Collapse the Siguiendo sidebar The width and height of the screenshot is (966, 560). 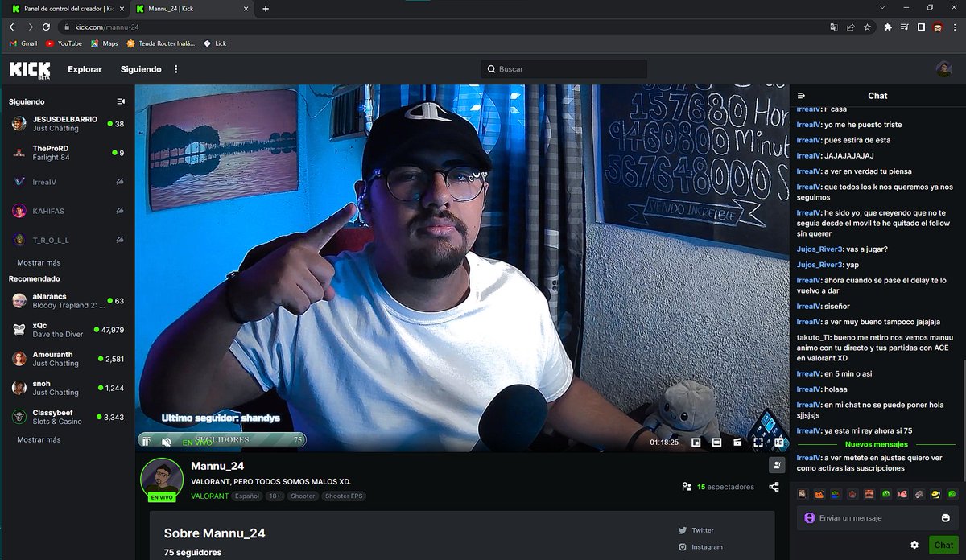(121, 101)
